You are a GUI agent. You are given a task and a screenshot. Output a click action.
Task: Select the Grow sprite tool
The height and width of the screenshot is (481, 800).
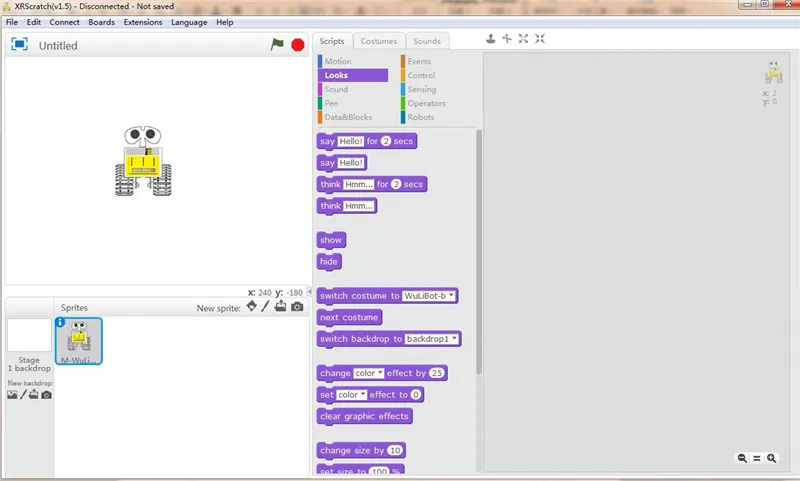pyautogui.click(x=523, y=39)
